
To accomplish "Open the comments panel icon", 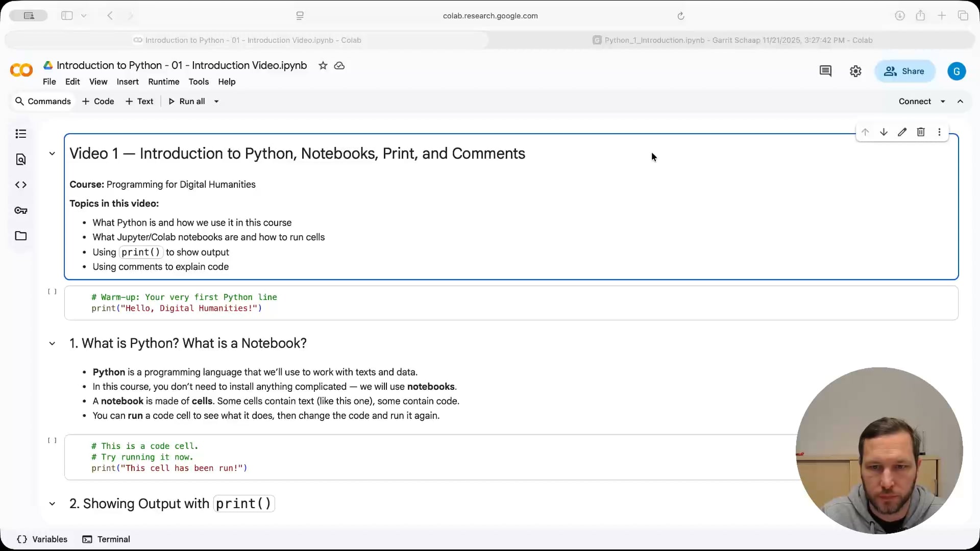I will pyautogui.click(x=825, y=71).
